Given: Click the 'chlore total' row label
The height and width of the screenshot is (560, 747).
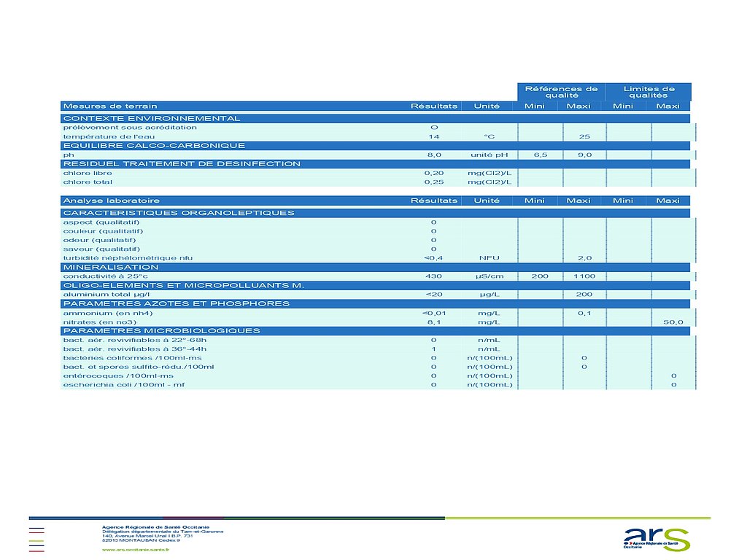Looking at the screenshot, I should (88, 182).
